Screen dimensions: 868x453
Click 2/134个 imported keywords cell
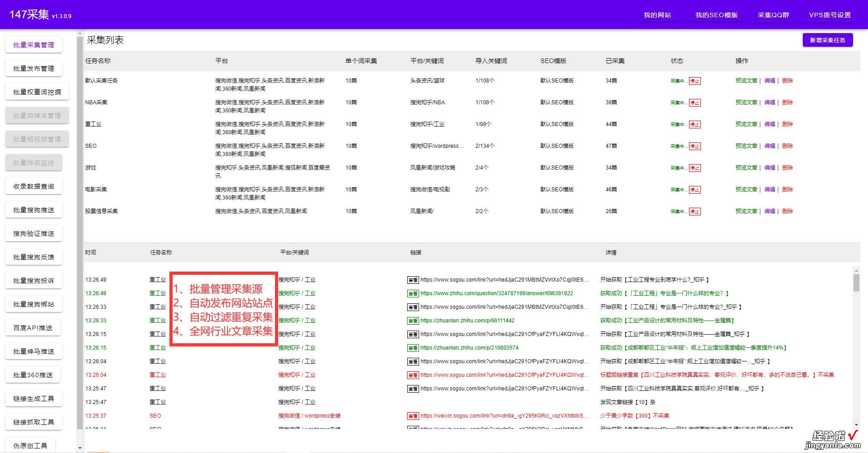pyautogui.click(x=485, y=146)
